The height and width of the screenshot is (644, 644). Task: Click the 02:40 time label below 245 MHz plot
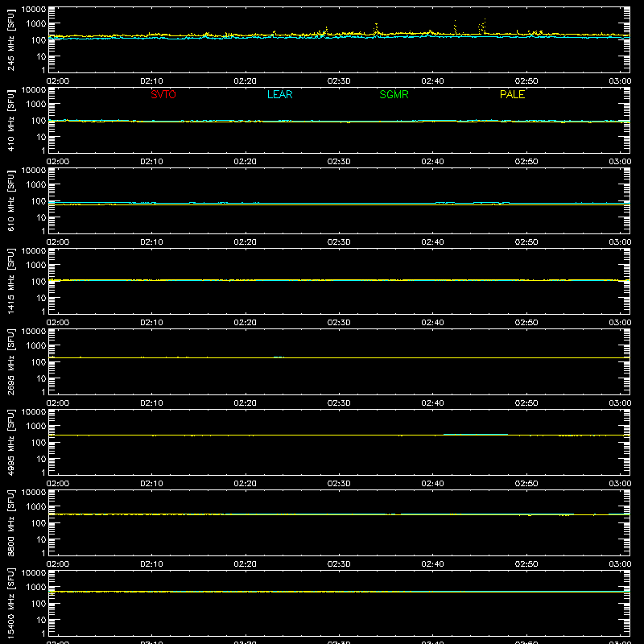(432, 81)
